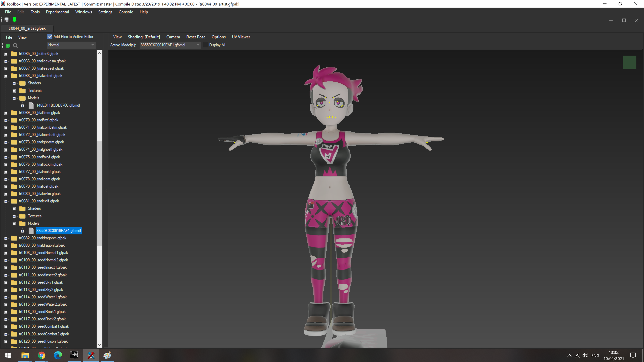Click the tr0083_00_trialdragonf.gfpak folder icon
Viewport: 644px width, 362px height.
(14, 245)
